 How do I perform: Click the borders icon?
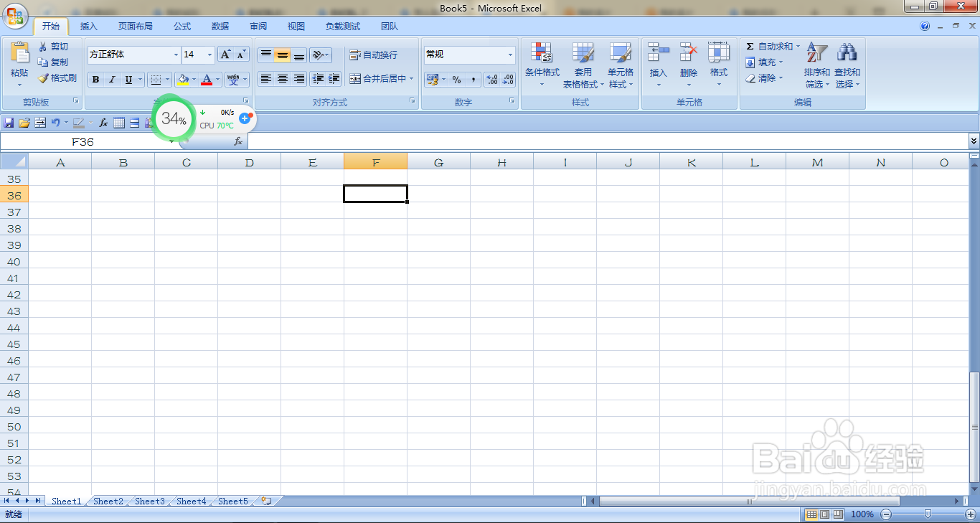156,80
